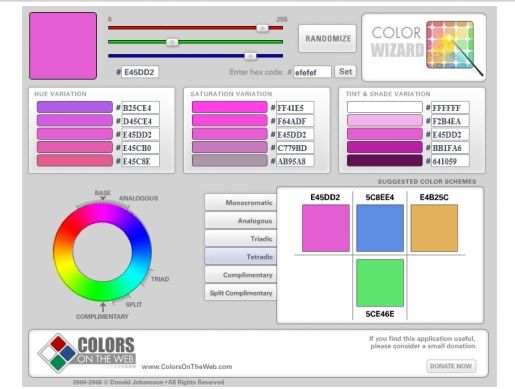Click the RANDOMIZE button
This screenshot has width=515, height=389.
(328, 38)
